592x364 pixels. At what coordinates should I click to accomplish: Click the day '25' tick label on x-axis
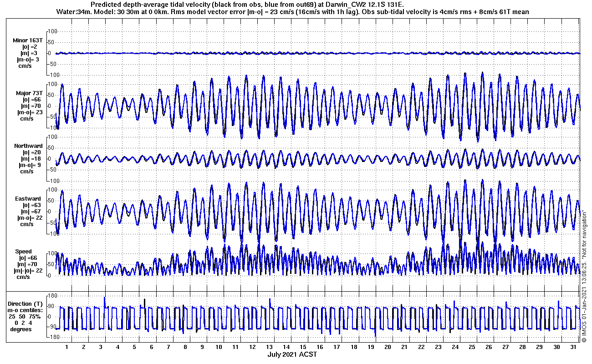coord(472,347)
